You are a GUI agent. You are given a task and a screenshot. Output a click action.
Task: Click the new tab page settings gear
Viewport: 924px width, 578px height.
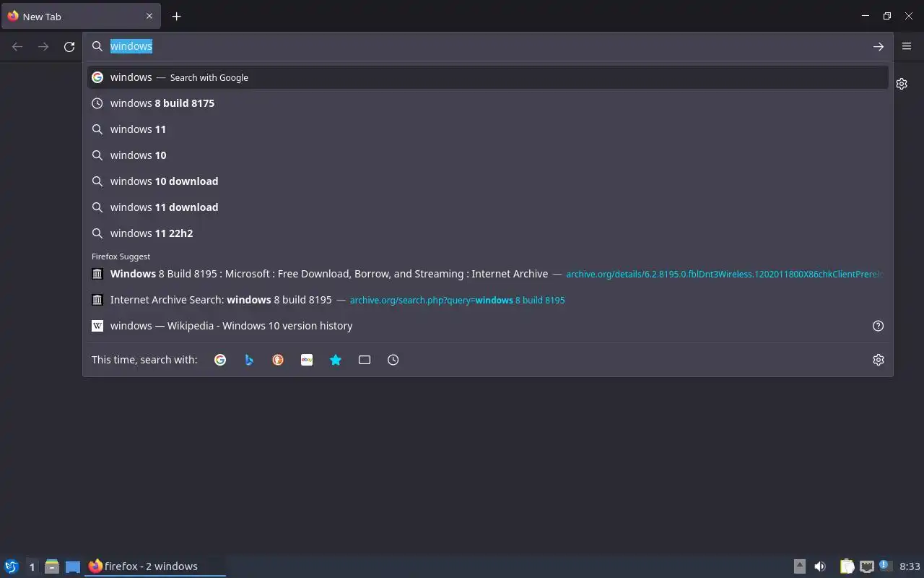tap(902, 84)
